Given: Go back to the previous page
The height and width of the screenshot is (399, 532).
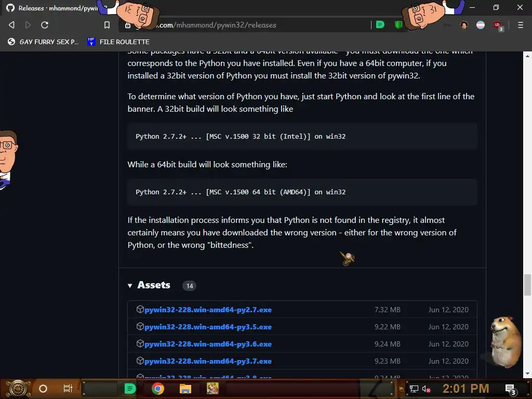Looking at the screenshot, I should pos(11,25).
